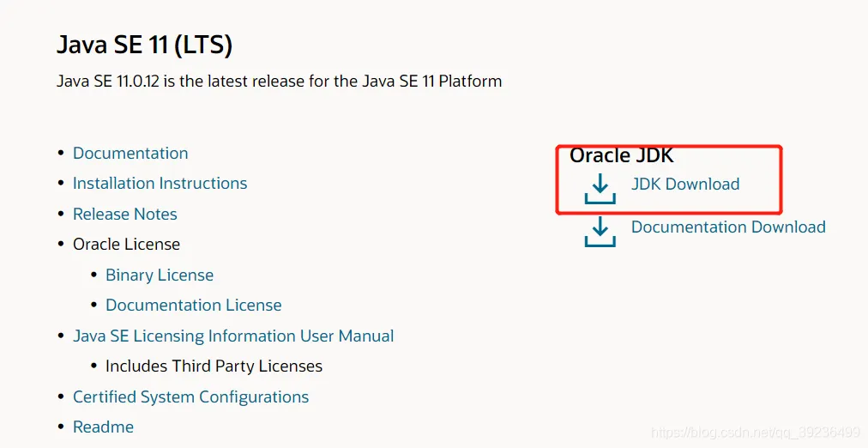Click the Oracle JDK heading text
This screenshot has height=448, width=868.
[622, 155]
